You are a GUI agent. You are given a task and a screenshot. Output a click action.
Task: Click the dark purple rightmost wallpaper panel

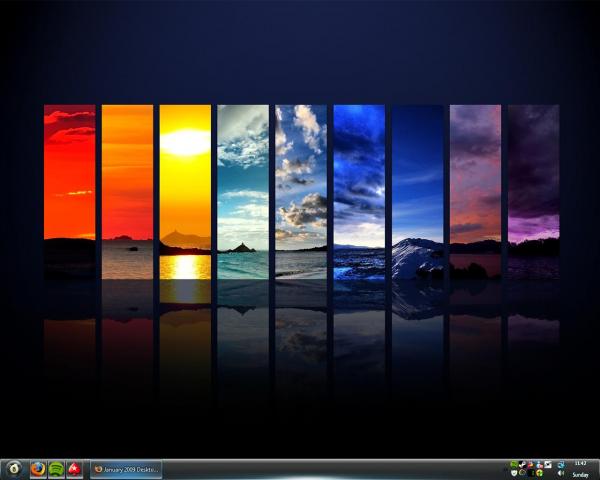point(533,170)
